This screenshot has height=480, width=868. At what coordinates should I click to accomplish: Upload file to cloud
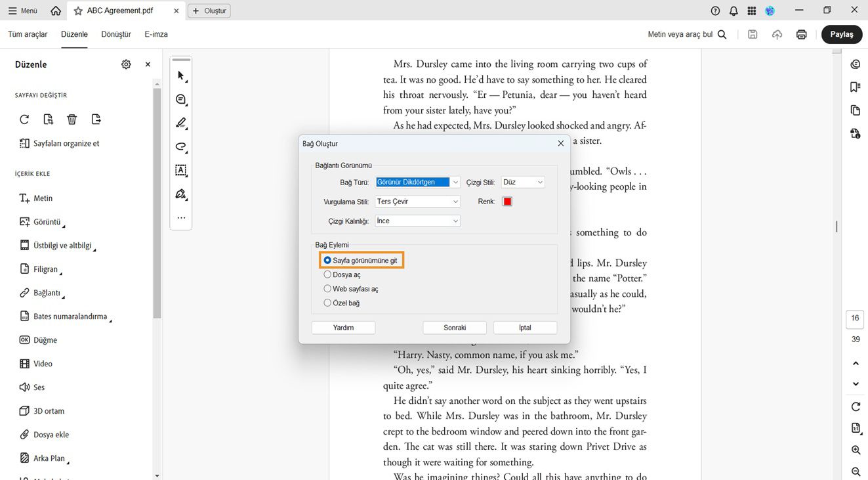[777, 35]
